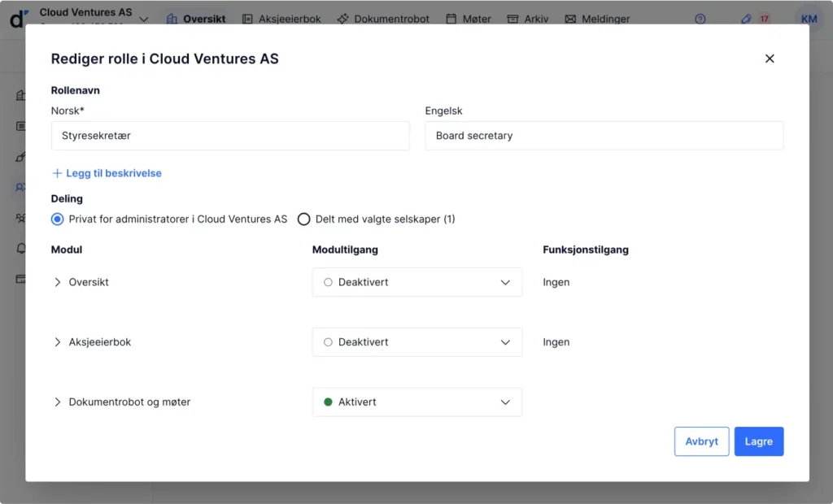The image size is (833, 504).
Task: Open the help question mark icon
Action: click(700, 19)
